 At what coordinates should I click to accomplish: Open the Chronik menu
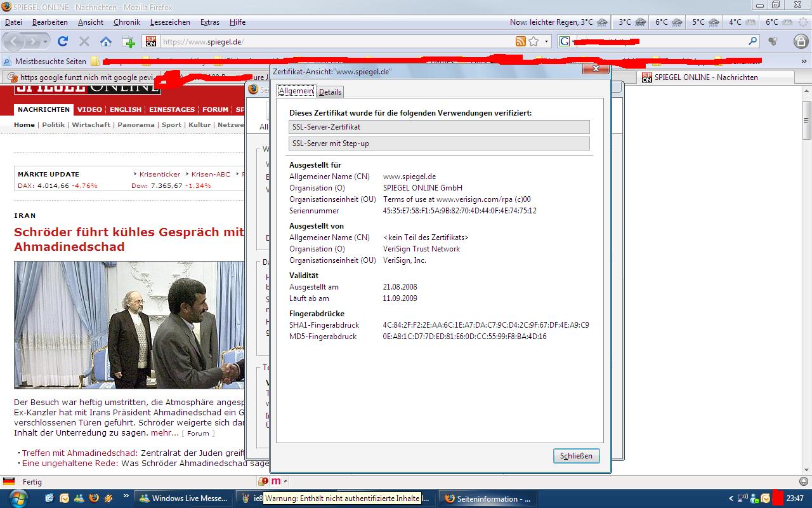127,22
